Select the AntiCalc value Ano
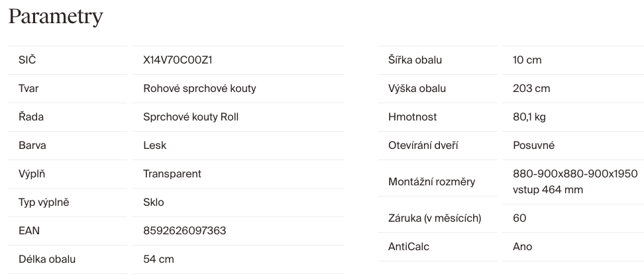The height and width of the screenshot is (276, 644). 522,247
